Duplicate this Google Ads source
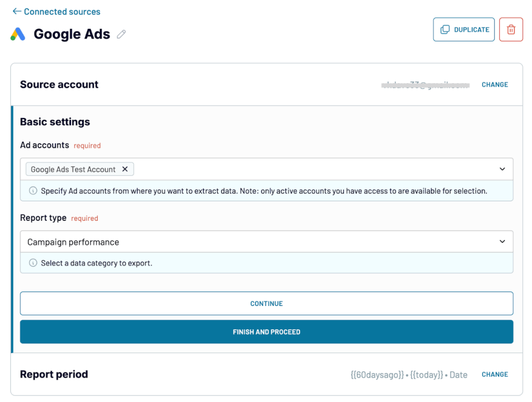This screenshot has height=402, width=532. (463, 30)
